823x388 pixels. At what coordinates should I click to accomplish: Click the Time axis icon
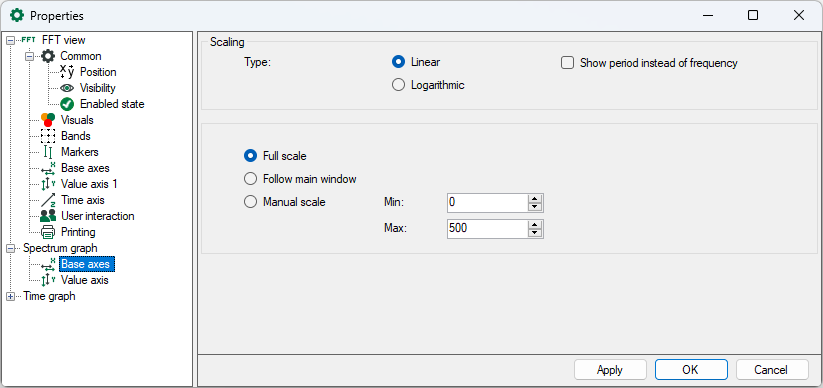coord(48,200)
